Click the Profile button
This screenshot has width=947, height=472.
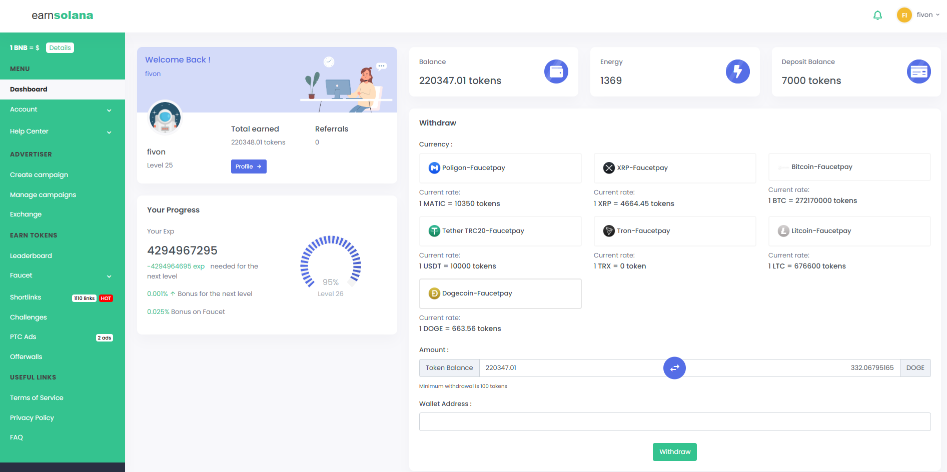tap(249, 166)
